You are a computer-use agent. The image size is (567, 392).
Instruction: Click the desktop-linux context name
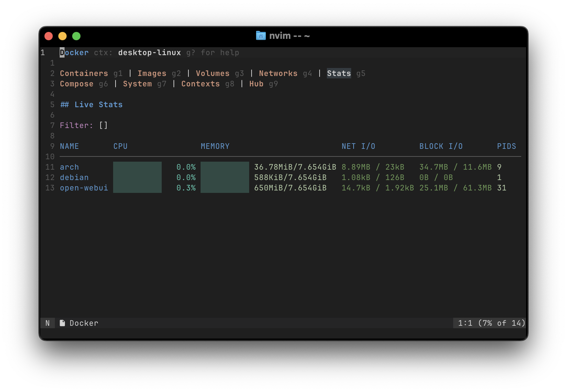tap(150, 53)
